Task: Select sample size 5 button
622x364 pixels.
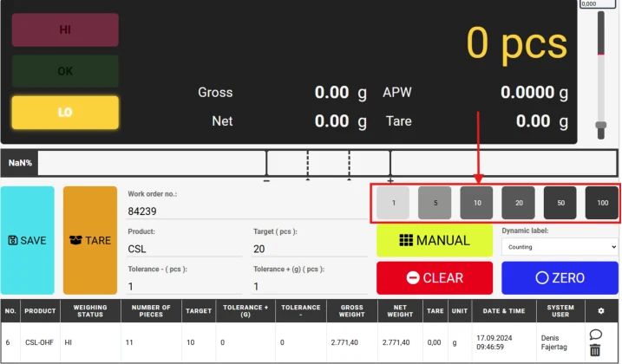Action: tap(435, 203)
